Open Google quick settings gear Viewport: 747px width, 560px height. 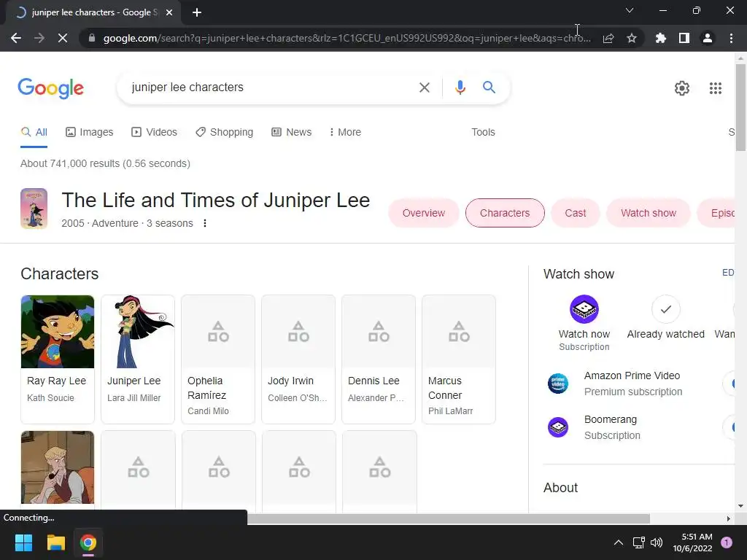coord(682,88)
